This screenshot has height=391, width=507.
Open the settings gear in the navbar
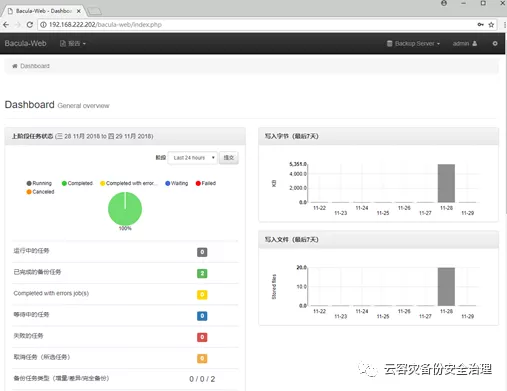coord(495,44)
